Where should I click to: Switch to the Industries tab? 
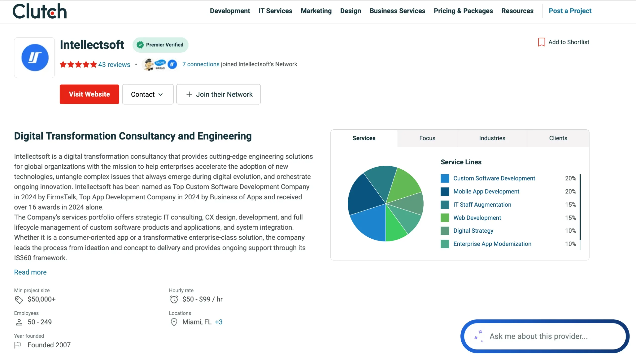[492, 138]
